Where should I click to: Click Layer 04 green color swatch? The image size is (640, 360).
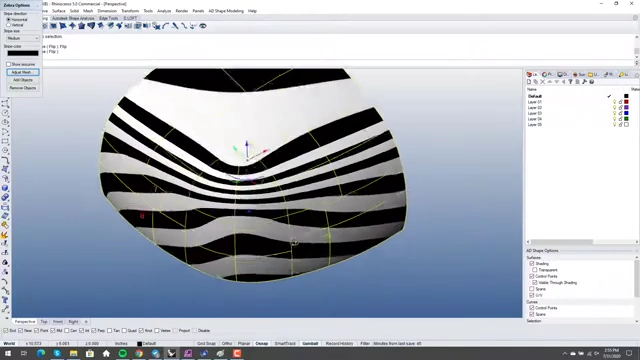pyautogui.click(x=626, y=119)
